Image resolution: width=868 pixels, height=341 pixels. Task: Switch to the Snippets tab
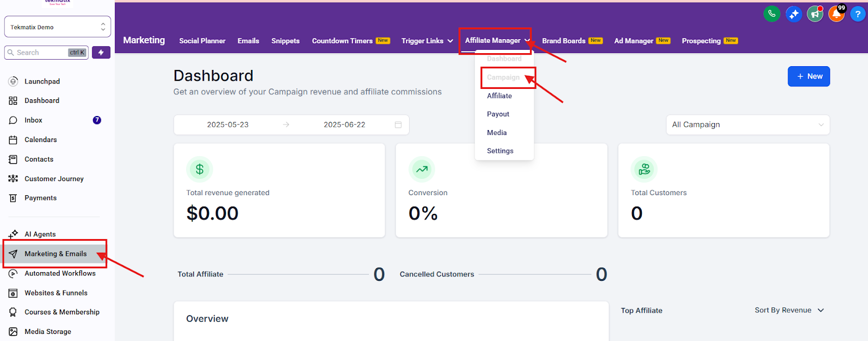pyautogui.click(x=285, y=41)
